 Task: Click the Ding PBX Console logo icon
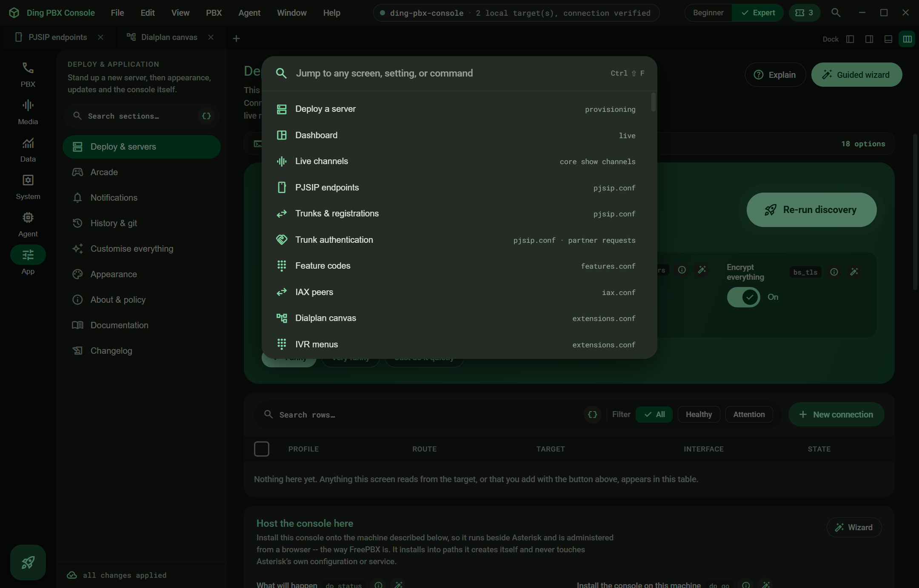click(14, 13)
